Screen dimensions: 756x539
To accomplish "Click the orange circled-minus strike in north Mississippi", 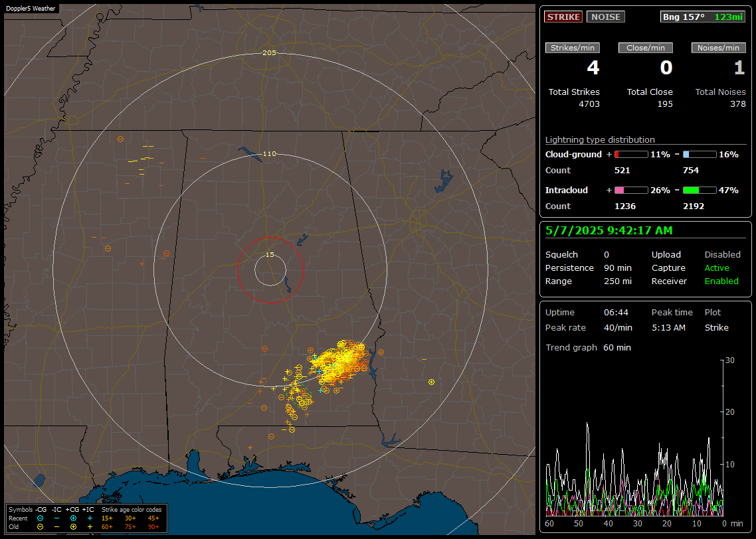I will point(120,139).
